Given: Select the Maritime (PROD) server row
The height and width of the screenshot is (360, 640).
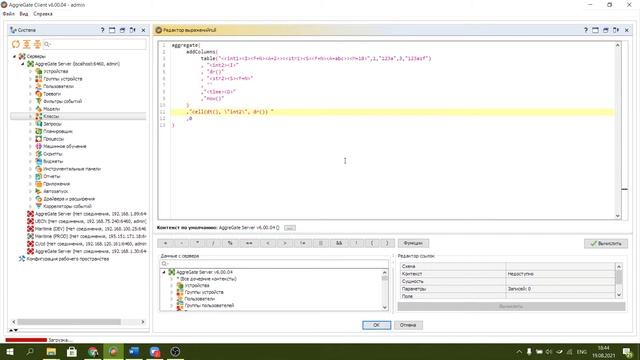Looking at the screenshot, I should pyautogui.click(x=87, y=236).
